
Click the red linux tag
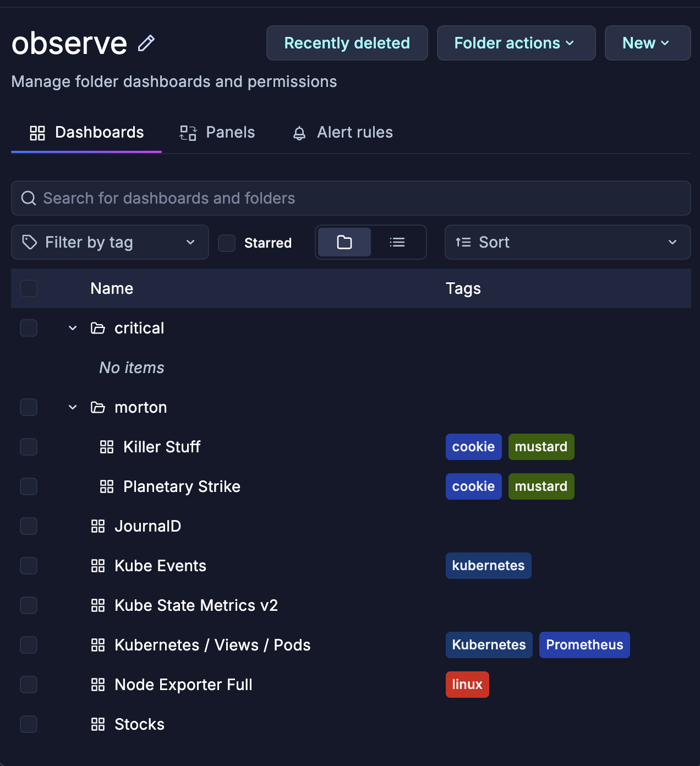click(467, 685)
